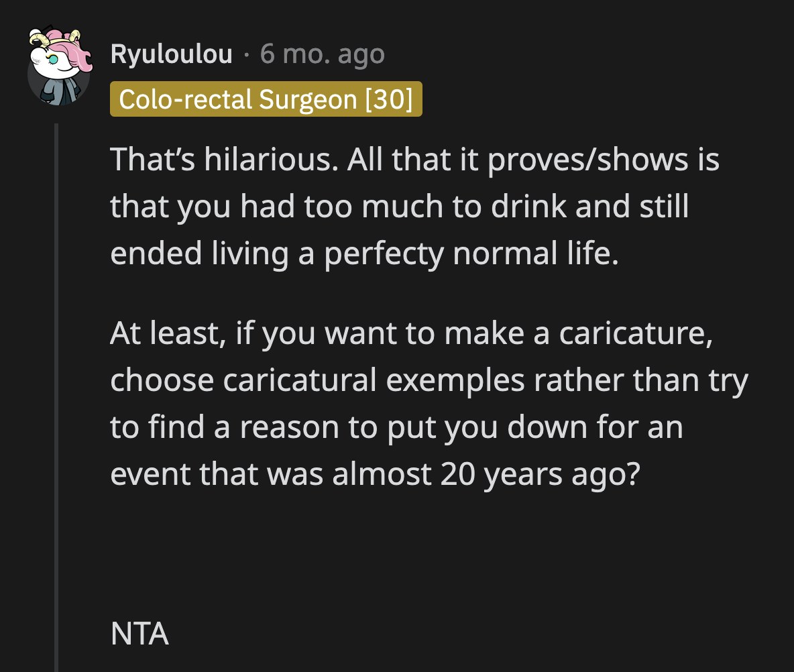
Task: Click the "6 mo. ago" timestamp
Action: coord(322,54)
